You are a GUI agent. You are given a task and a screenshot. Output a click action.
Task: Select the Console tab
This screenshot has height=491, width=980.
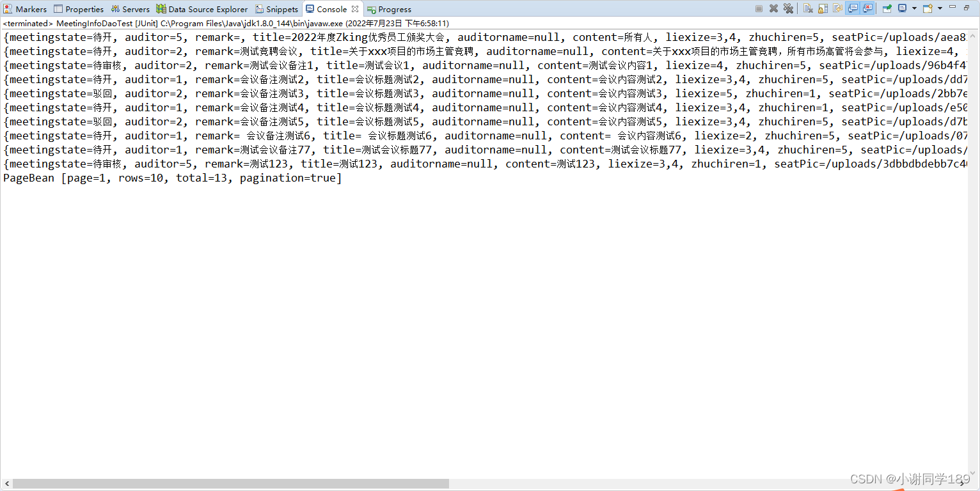click(x=331, y=9)
